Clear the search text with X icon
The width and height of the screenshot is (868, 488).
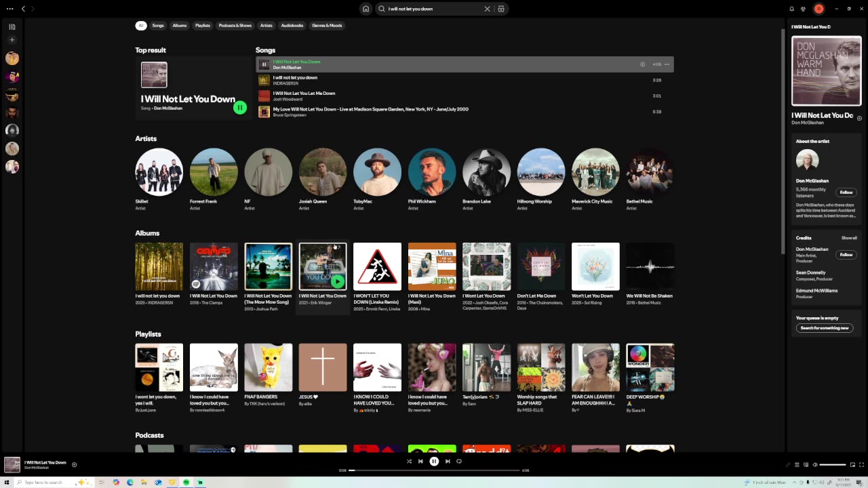coord(487,9)
